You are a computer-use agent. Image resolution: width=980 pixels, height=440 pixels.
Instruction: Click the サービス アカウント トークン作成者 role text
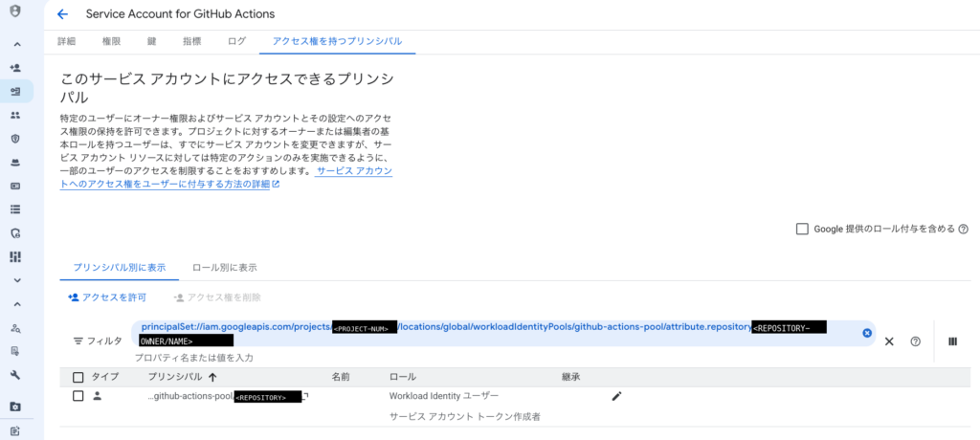click(x=465, y=416)
